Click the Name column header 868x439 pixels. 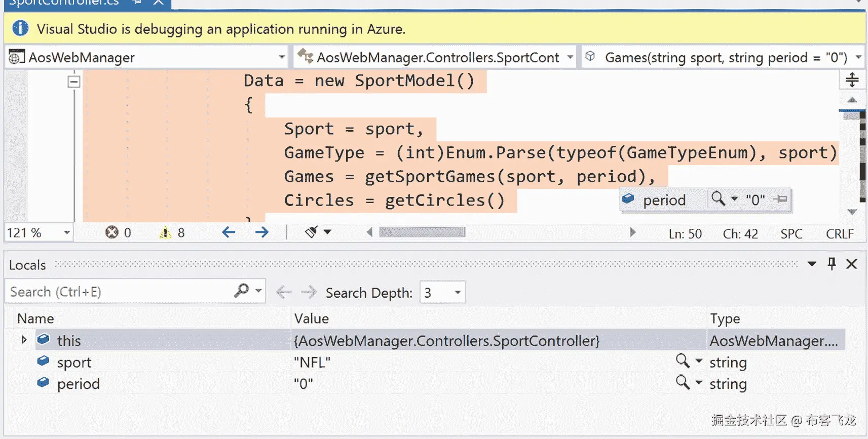35,318
